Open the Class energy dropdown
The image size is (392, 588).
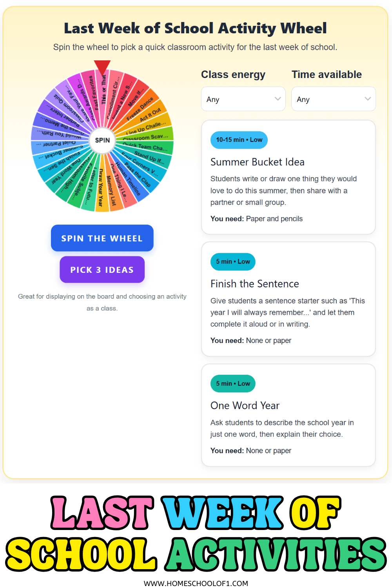(243, 99)
